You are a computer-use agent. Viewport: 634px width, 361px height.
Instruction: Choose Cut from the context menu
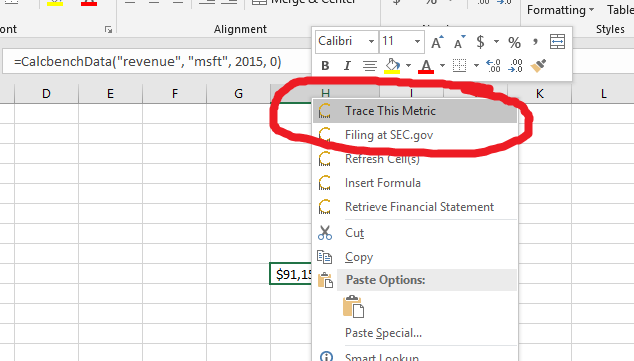[x=415, y=233]
